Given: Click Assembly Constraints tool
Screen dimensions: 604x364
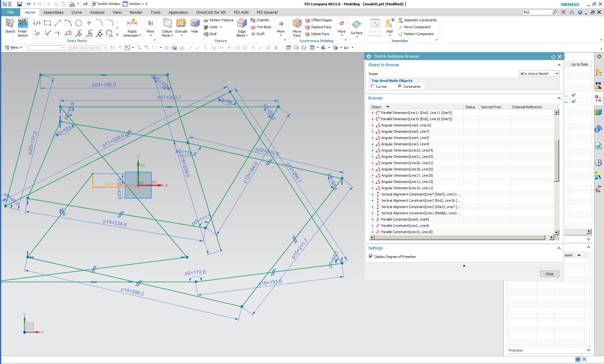Looking at the screenshot, I should [417, 20].
